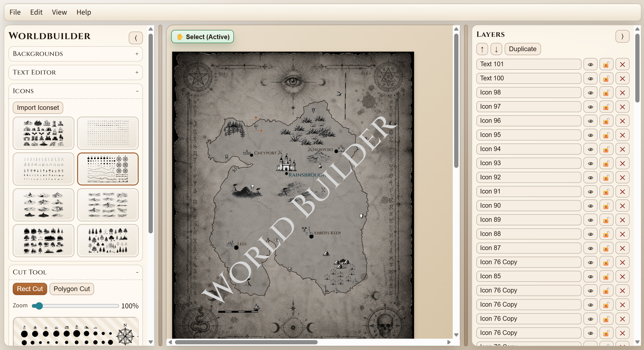Expand the Text Editor section
The image size is (644, 350).
(75, 72)
